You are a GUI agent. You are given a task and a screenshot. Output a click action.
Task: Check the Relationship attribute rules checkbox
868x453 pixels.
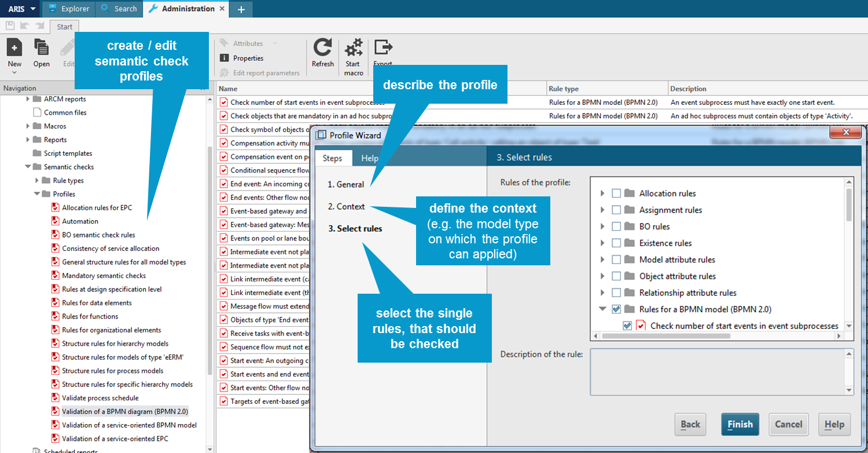(x=617, y=293)
